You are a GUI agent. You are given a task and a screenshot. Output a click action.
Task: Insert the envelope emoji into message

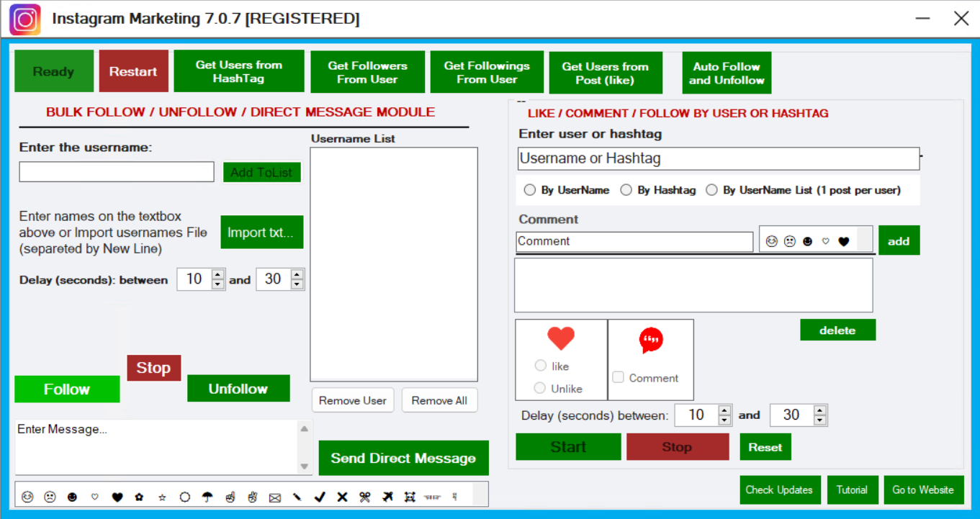tap(274, 497)
